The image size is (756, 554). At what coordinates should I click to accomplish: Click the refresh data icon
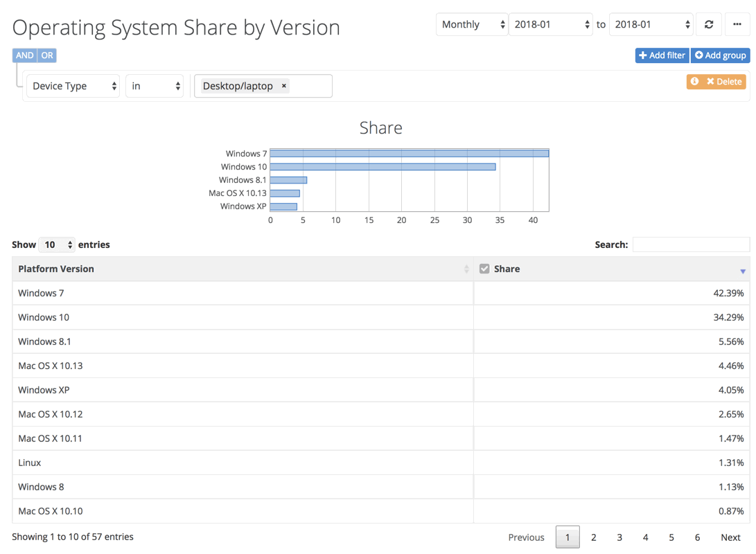(x=708, y=24)
